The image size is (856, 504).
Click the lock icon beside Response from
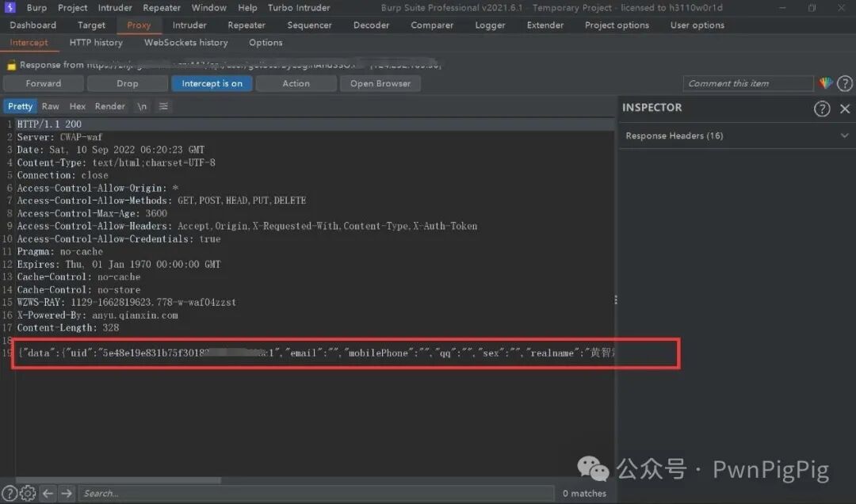[11, 65]
